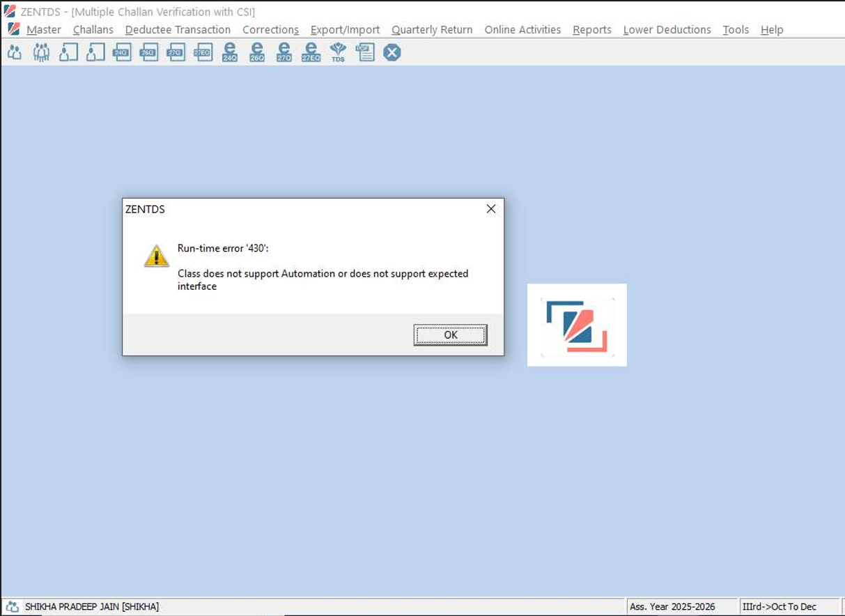Screen dimensions: 845x616
Task: Click the TDS emblem toolbar icon
Action: pyautogui.click(x=338, y=52)
